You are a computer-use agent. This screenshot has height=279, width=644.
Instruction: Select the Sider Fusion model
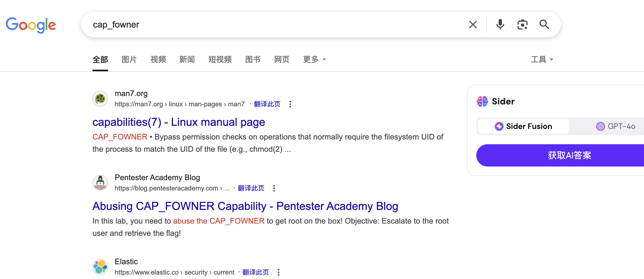[523, 126]
